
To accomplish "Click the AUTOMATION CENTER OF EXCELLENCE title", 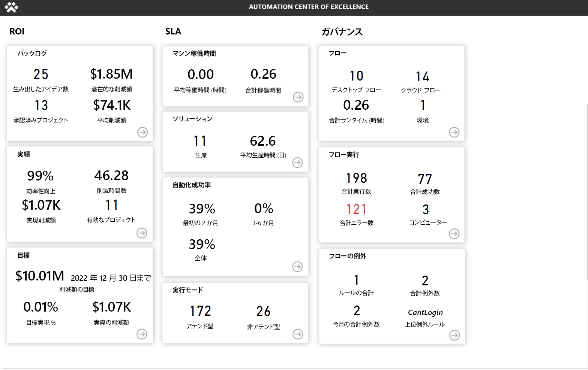I will click(x=309, y=7).
